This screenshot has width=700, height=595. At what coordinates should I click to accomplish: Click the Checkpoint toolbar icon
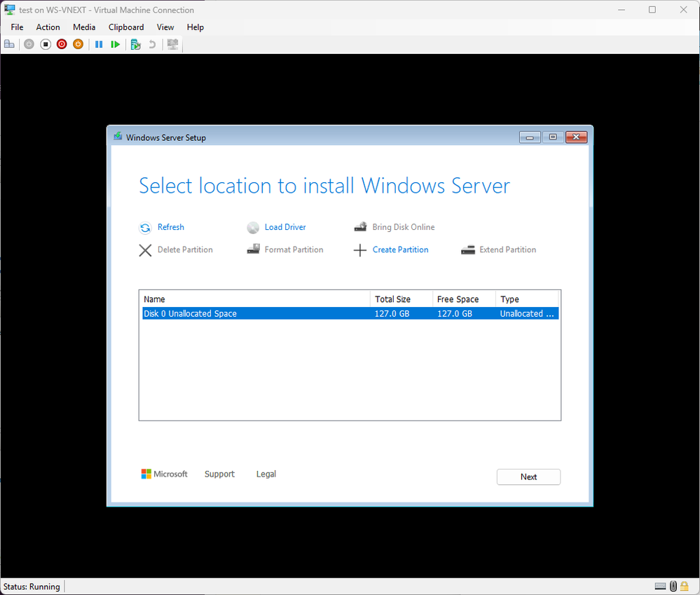(x=136, y=44)
